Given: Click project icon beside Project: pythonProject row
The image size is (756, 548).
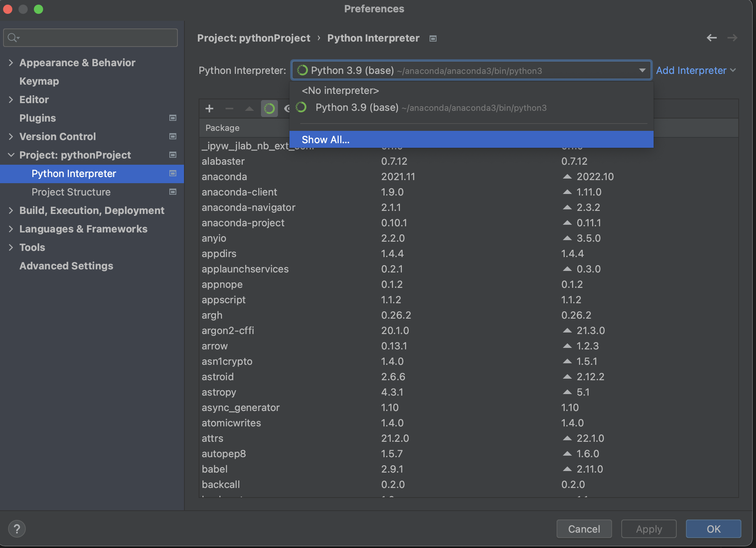Looking at the screenshot, I should 173,155.
